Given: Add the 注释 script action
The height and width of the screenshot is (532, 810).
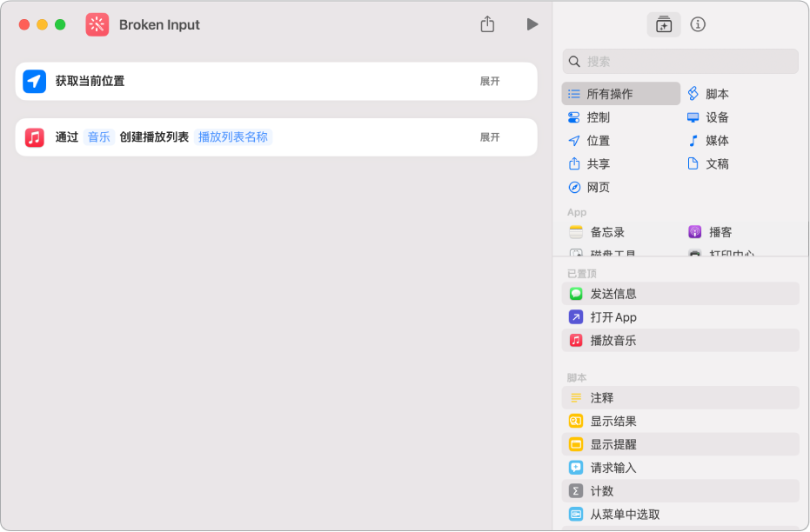Looking at the screenshot, I should click(680, 398).
